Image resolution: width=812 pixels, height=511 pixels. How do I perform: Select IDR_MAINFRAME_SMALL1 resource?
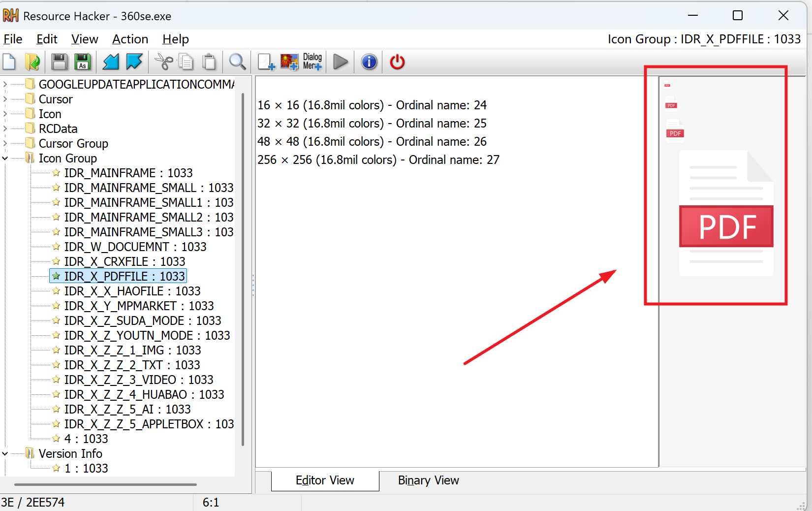pyautogui.click(x=149, y=202)
